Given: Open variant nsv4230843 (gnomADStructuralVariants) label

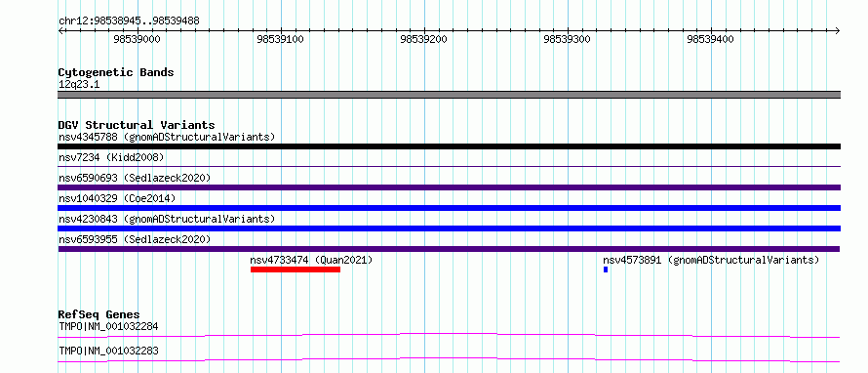Looking at the screenshot, I should coord(167,219).
